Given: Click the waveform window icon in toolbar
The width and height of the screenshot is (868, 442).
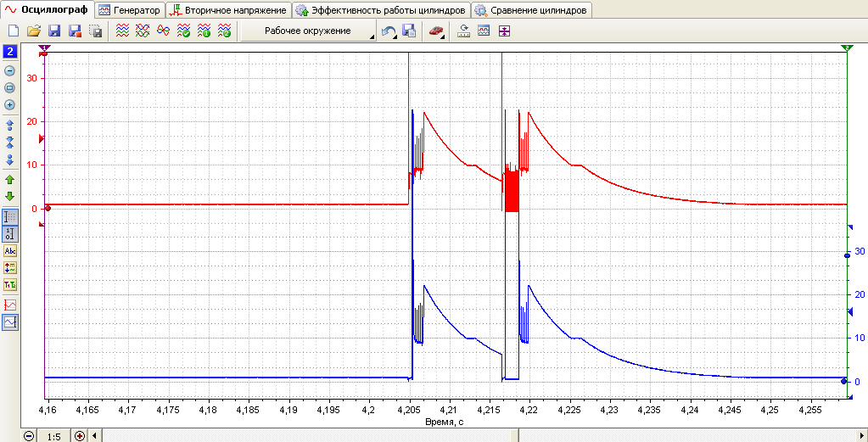Looking at the screenshot, I should [484, 31].
